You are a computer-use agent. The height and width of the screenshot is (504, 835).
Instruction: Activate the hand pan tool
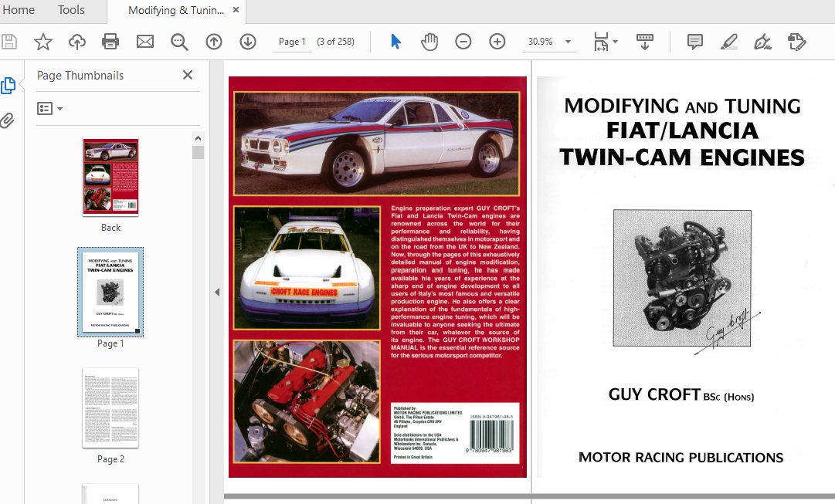[x=429, y=42]
